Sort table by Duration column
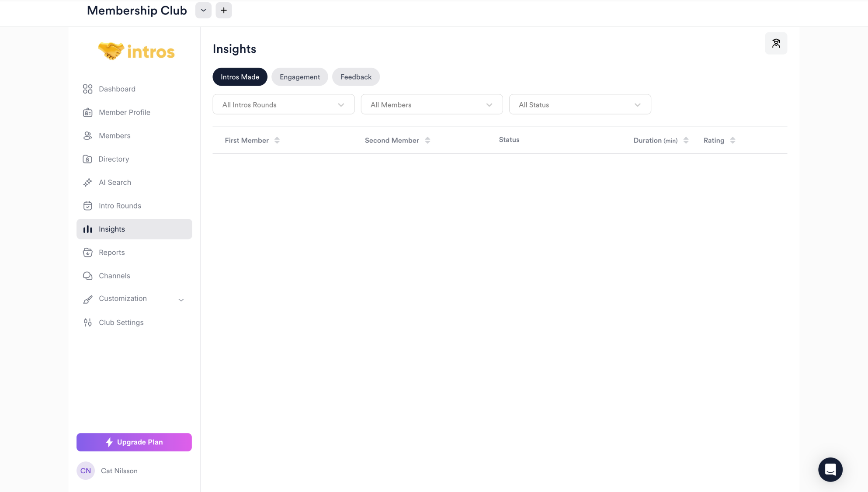Screen dimensions: 868x492 click(x=686, y=140)
